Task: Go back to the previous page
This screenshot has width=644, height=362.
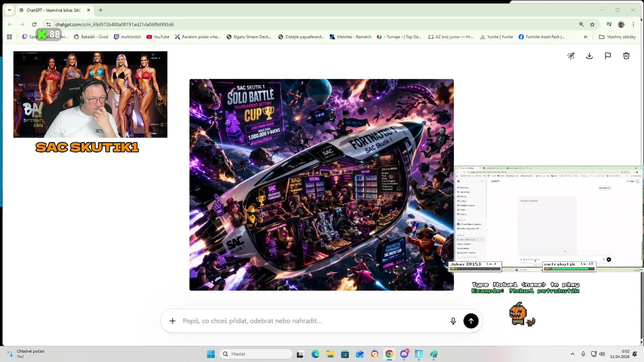Action: point(10,24)
